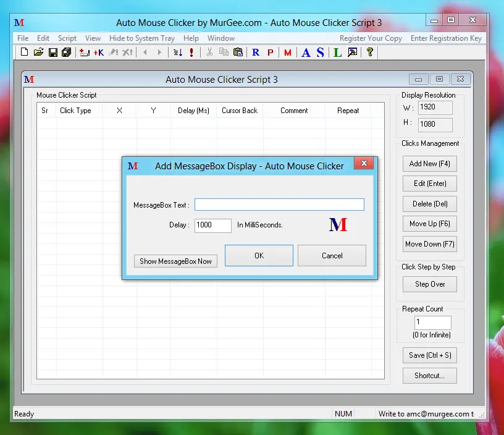Click the MessageBox Text input field
Screen dimensions: 504x435
coord(279,205)
